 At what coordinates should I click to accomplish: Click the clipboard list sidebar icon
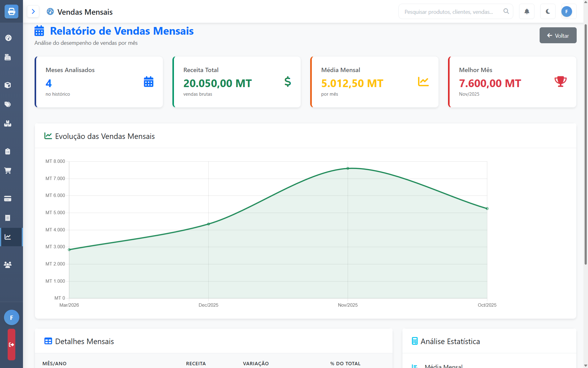pos(8,151)
